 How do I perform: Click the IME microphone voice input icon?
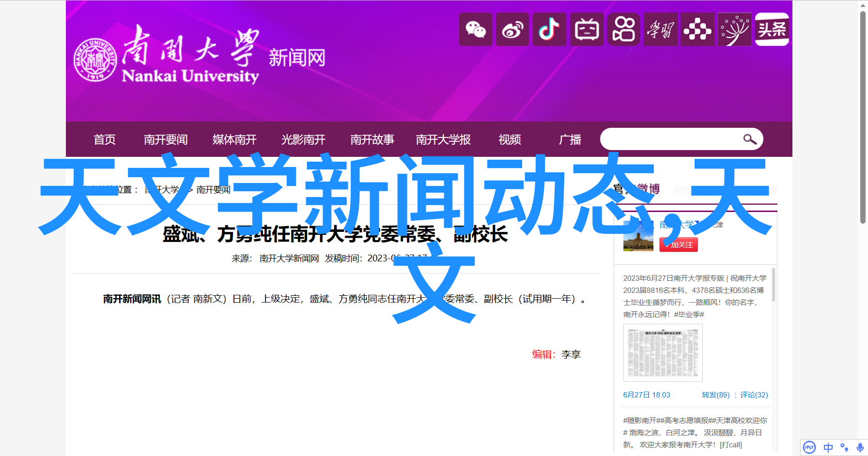(860, 447)
